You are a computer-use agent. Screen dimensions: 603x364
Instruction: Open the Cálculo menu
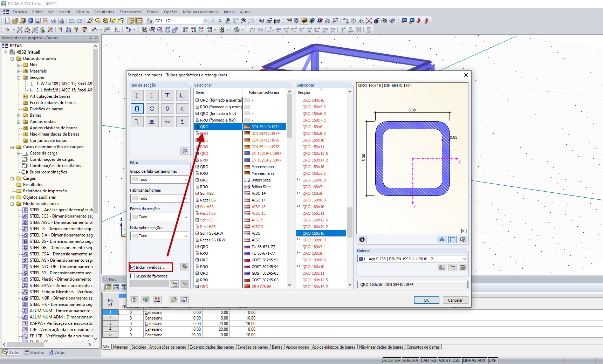pos(82,12)
